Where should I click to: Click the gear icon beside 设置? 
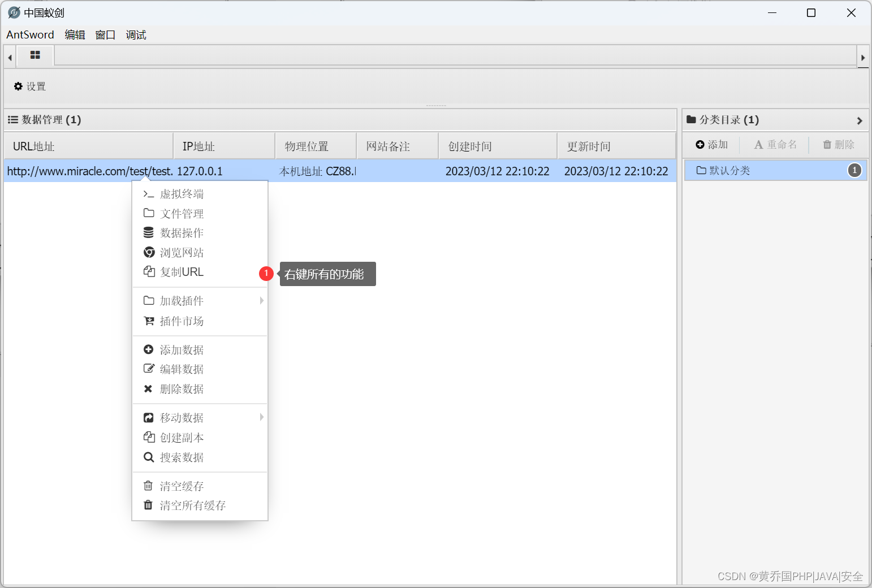tap(18, 86)
